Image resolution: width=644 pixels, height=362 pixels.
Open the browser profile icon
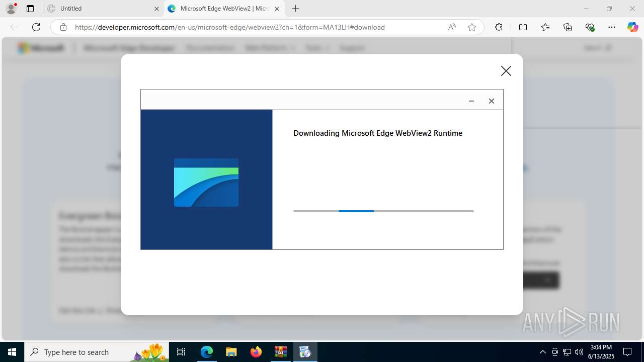tap(11, 9)
